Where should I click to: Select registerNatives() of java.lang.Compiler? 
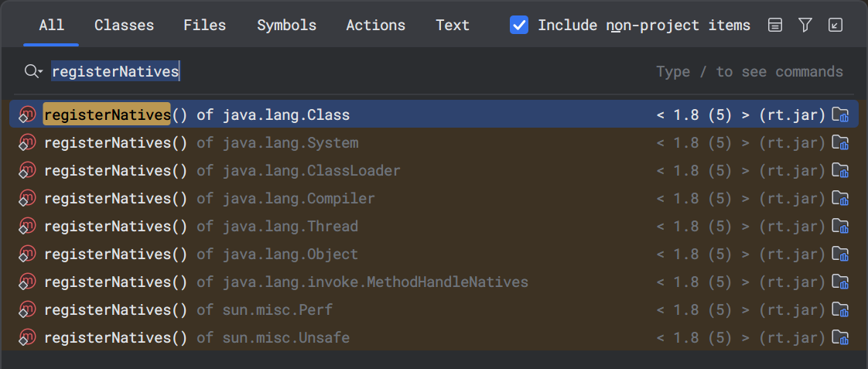click(434, 198)
